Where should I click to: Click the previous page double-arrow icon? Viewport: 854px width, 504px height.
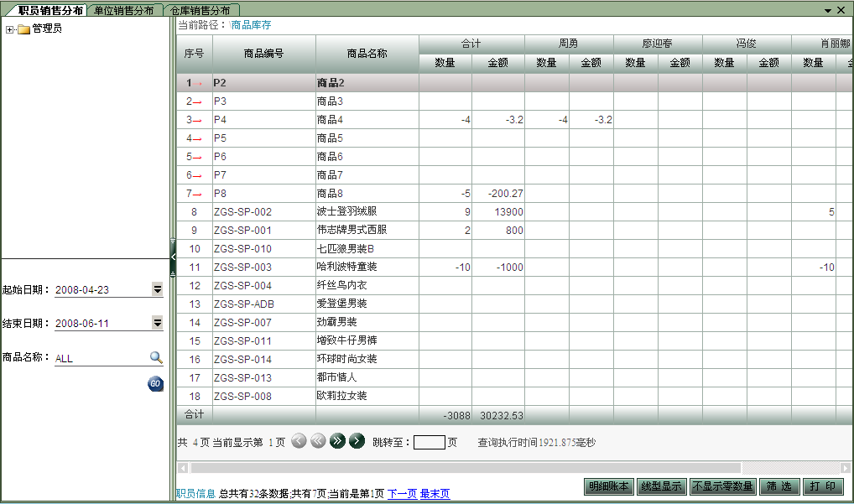click(318, 441)
